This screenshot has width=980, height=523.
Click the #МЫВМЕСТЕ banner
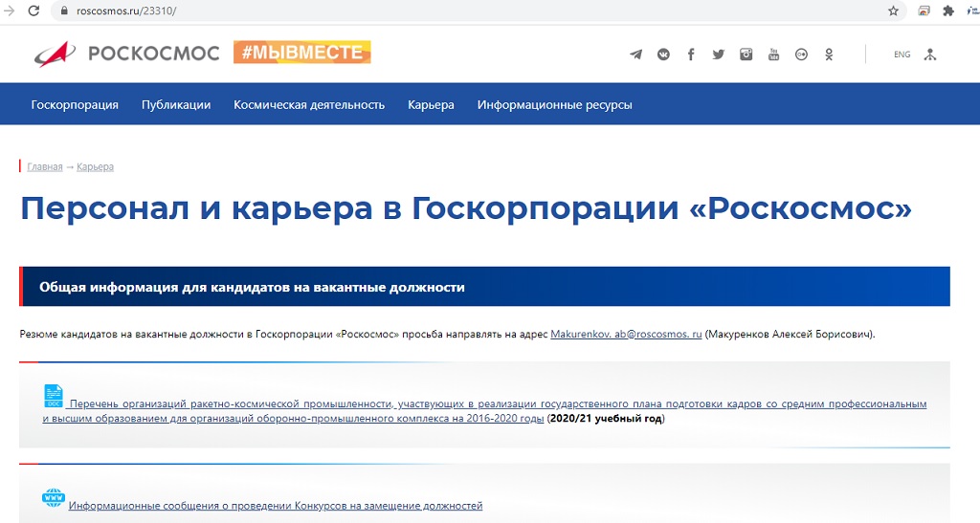(301, 53)
